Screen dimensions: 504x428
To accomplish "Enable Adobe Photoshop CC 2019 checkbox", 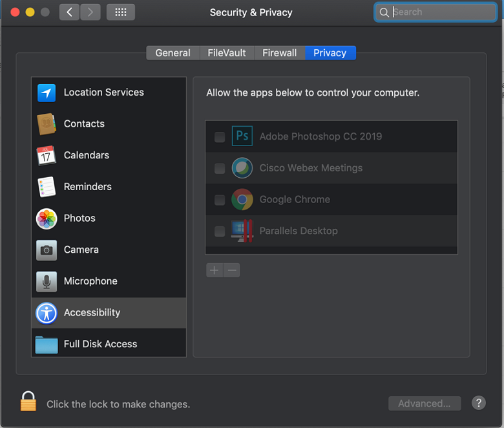I will tap(220, 137).
